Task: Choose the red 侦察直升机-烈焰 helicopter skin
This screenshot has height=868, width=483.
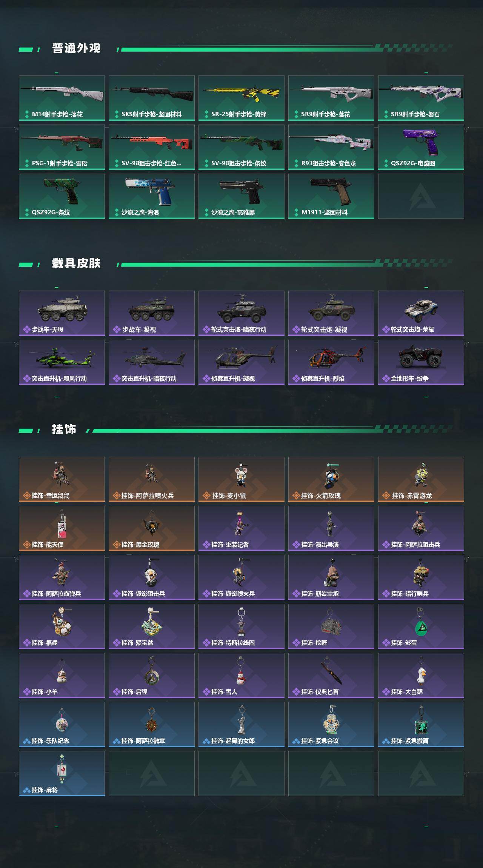Action: tap(331, 362)
